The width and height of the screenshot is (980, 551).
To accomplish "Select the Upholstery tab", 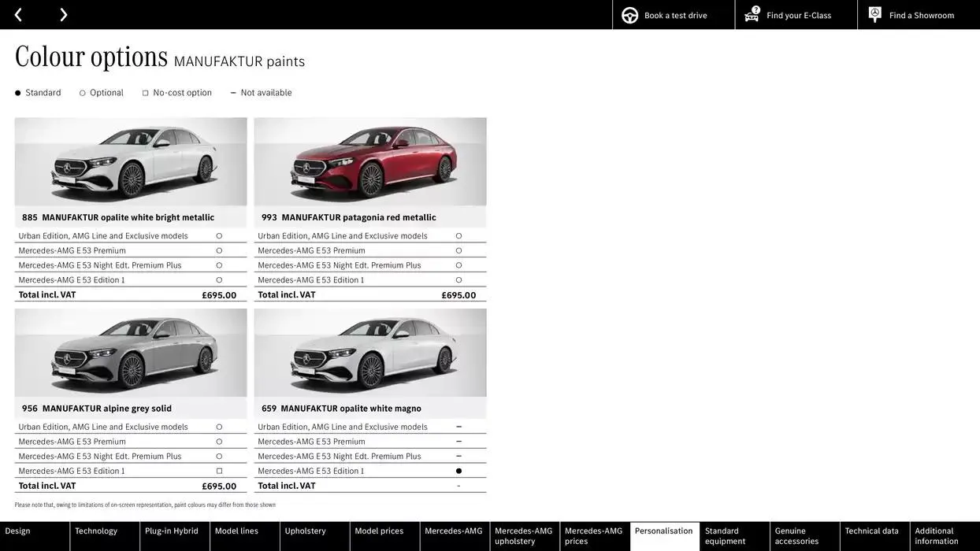I will (x=306, y=530).
